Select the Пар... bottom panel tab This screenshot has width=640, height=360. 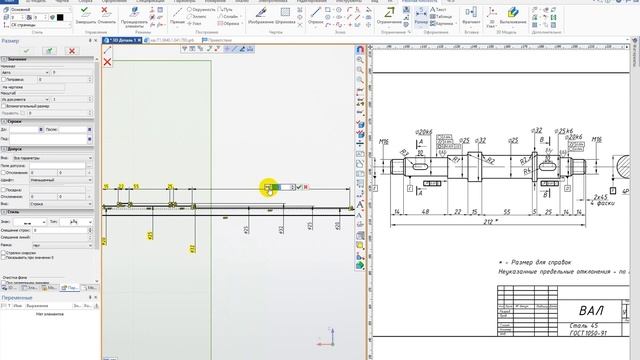pos(69,288)
